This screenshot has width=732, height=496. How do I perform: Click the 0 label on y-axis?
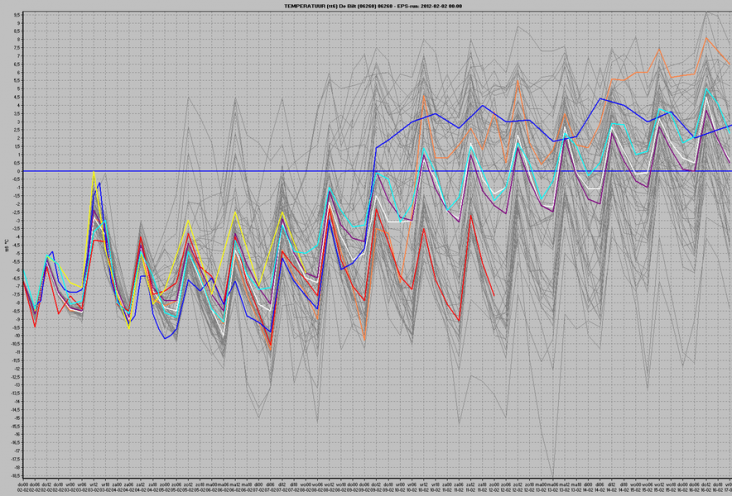16,171
